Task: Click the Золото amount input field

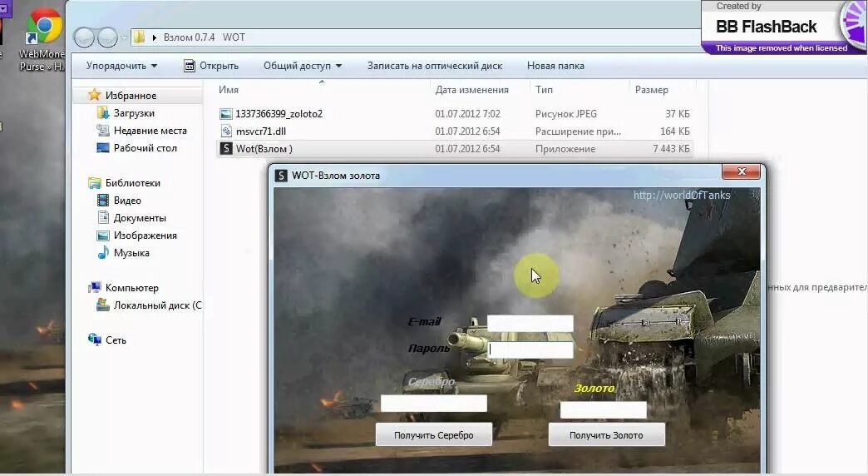Action: point(604,410)
